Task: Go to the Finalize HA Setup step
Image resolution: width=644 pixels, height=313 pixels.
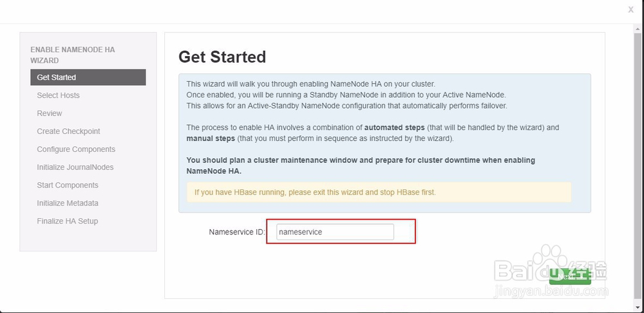Action: (68, 222)
